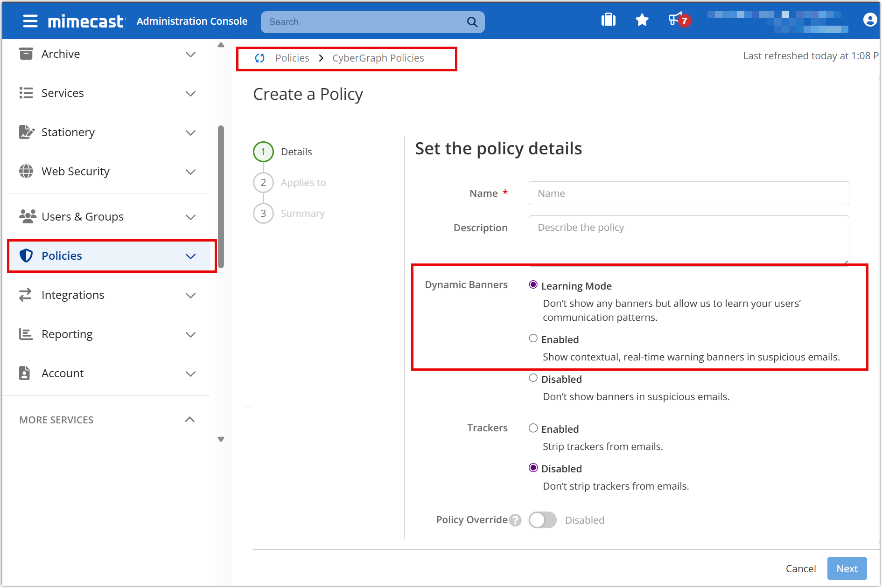882x588 pixels.
Task: Expand the Web Security section chevron
Action: click(x=190, y=172)
